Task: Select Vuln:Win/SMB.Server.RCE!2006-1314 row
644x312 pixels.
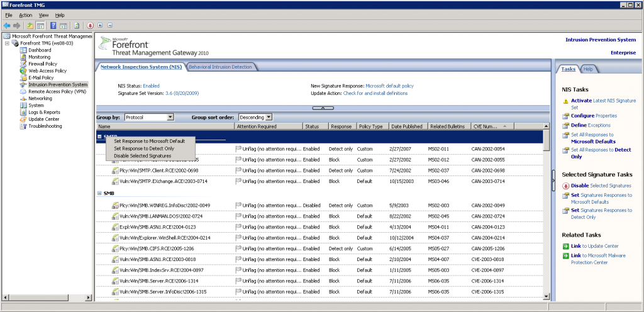Action: 319,281
